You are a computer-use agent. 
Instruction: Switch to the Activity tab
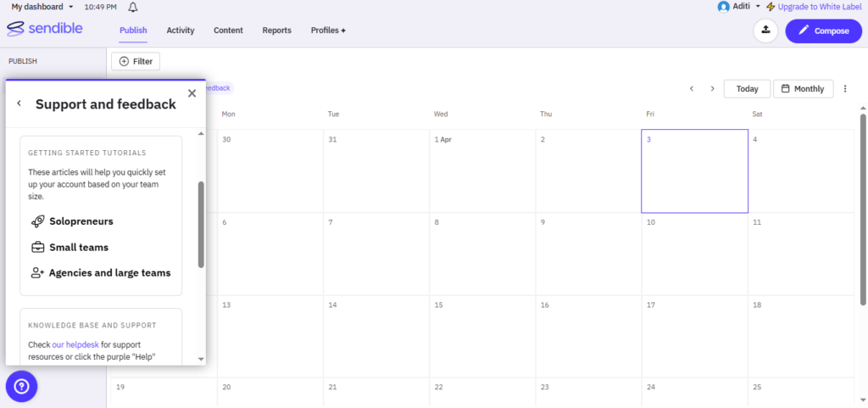(x=181, y=31)
